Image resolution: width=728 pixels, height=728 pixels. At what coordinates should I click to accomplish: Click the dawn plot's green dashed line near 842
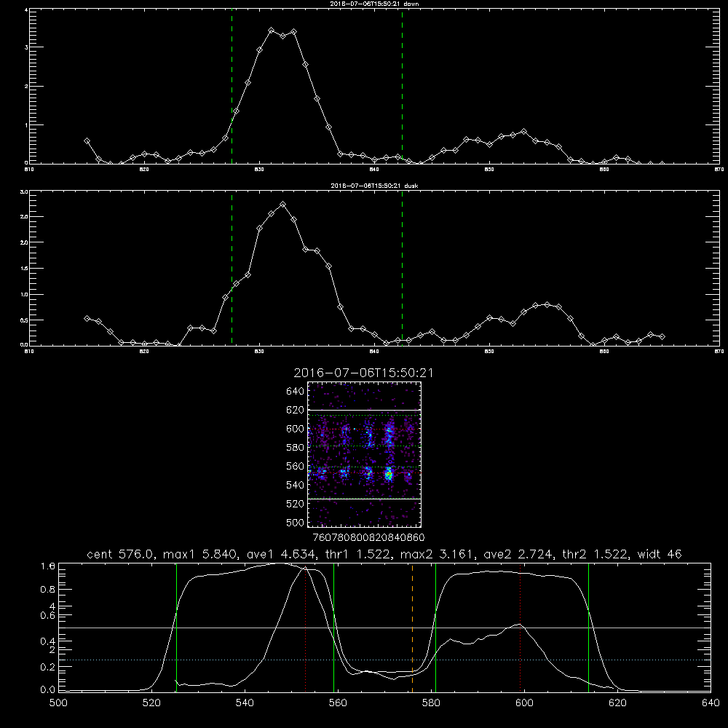pyautogui.click(x=402, y=86)
